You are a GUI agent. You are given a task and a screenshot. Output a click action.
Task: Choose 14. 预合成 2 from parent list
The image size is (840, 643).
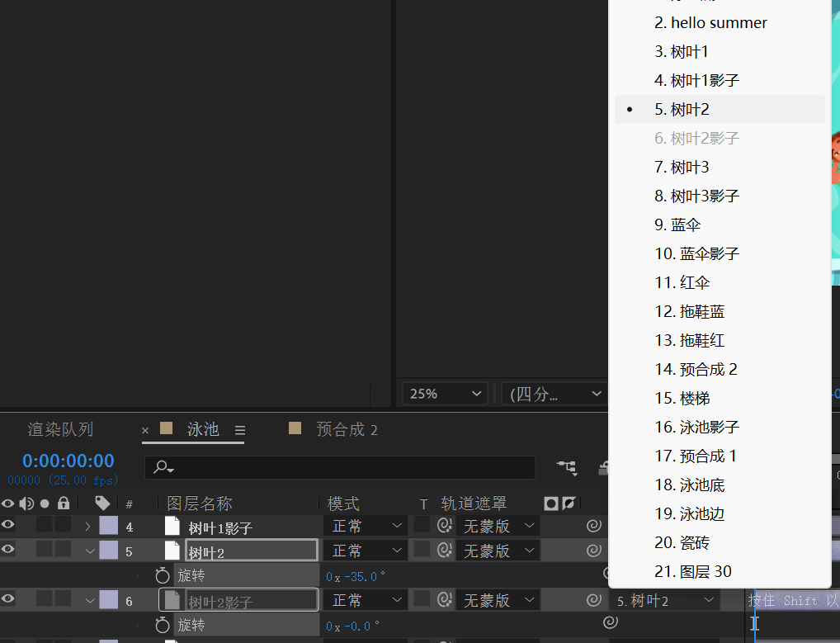coord(720,369)
